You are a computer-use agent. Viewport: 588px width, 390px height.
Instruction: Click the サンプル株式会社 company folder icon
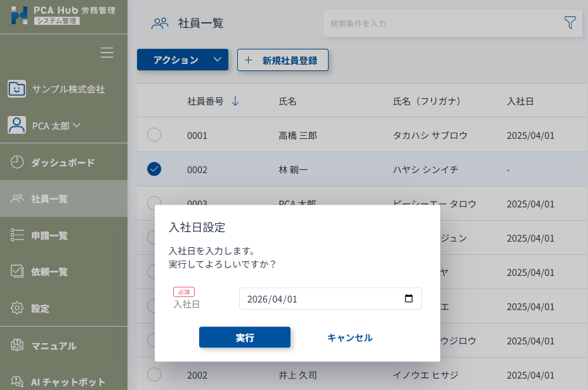coord(17,89)
